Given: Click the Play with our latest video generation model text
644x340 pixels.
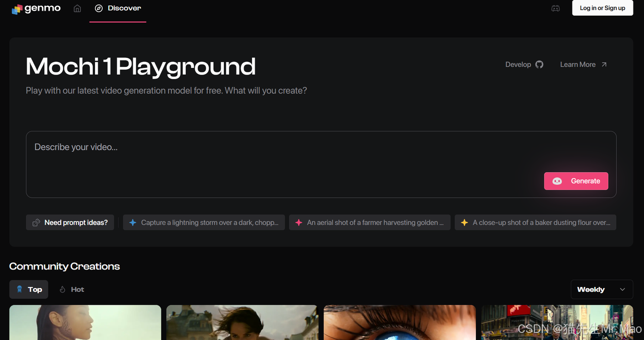Looking at the screenshot, I should click(167, 91).
